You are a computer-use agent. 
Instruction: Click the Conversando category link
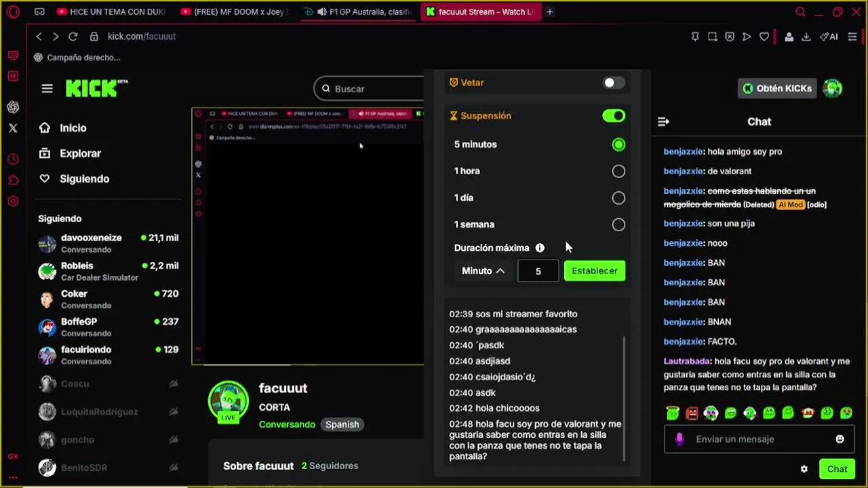(287, 424)
